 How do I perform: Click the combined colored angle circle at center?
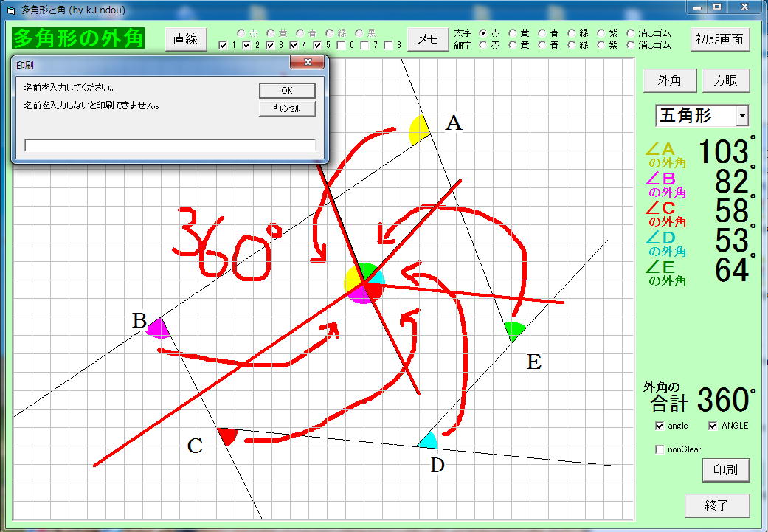tap(364, 283)
